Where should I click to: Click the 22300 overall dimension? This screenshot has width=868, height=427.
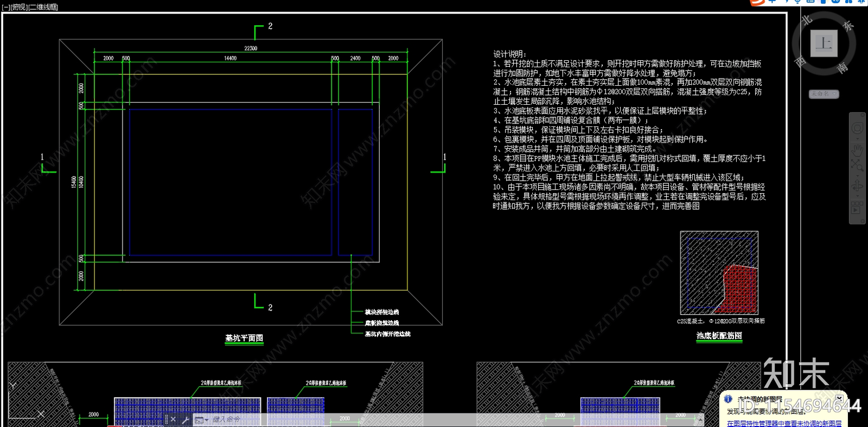pyautogui.click(x=251, y=48)
